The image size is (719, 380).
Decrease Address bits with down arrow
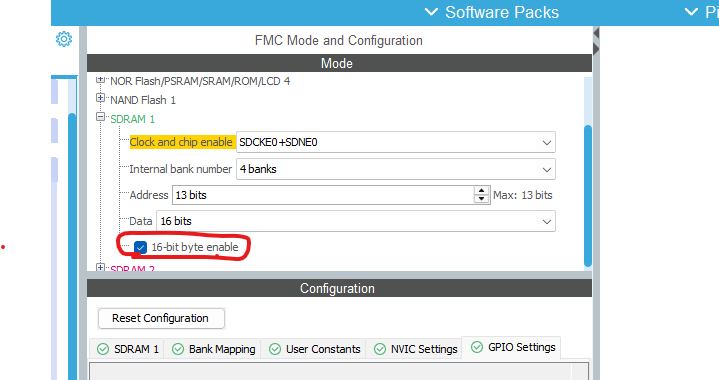tap(481, 199)
